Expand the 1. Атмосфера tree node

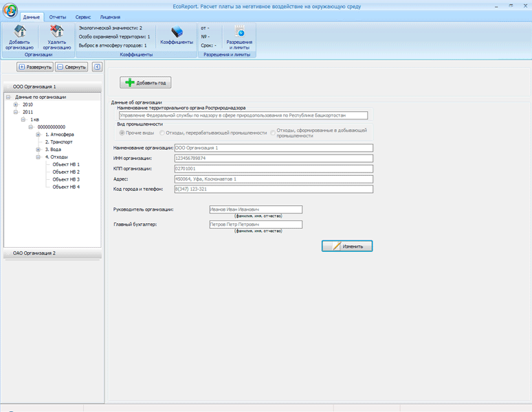38,135
